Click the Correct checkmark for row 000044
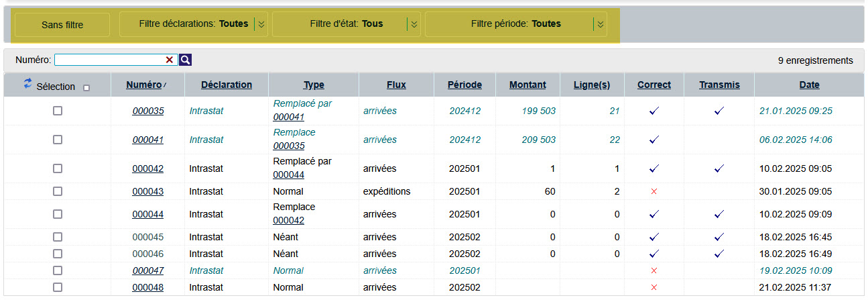868x300 pixels. click(x=654, y=214)
